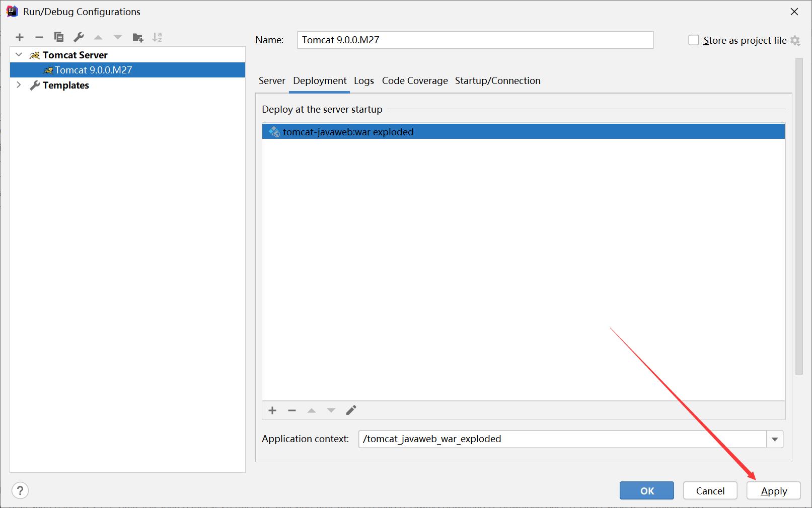Open store as project file gear settings
Screen dimensions: 812x508
pos(795,41)
